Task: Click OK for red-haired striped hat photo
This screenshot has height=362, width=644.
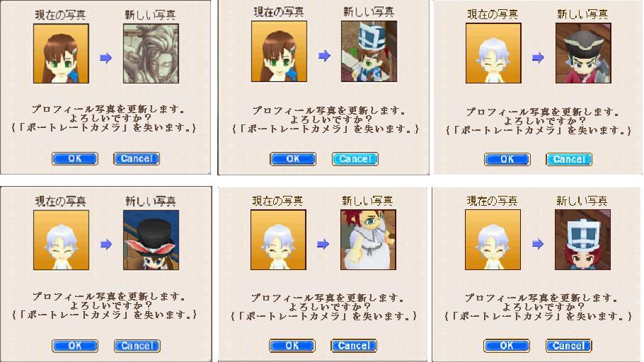Action: point(507,346)
